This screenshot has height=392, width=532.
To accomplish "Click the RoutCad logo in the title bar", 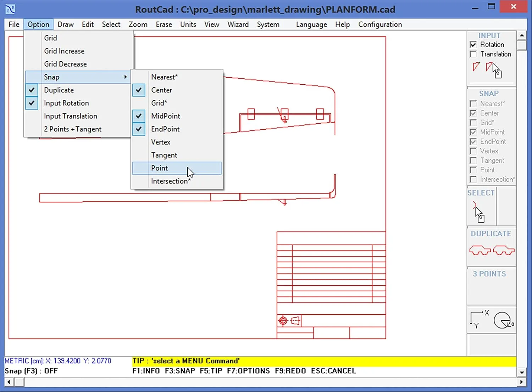I will click(10, 9).
